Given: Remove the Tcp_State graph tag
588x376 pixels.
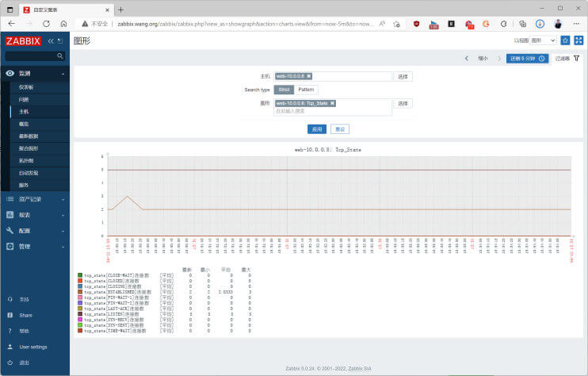Looking at the screenshot, I should coord(332,103).
